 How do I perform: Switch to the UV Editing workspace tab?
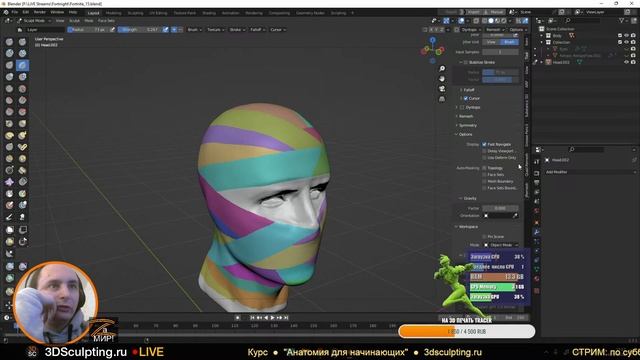click(x=158, y=13)
